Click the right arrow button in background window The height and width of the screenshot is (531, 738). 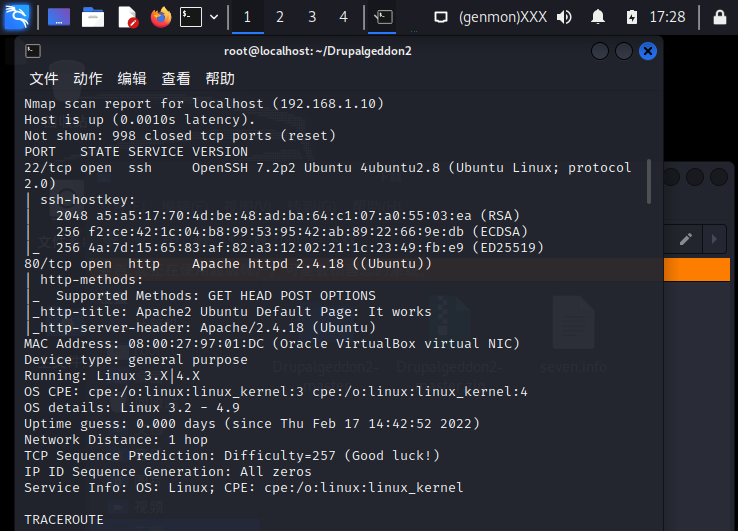(x=714, y=239)
